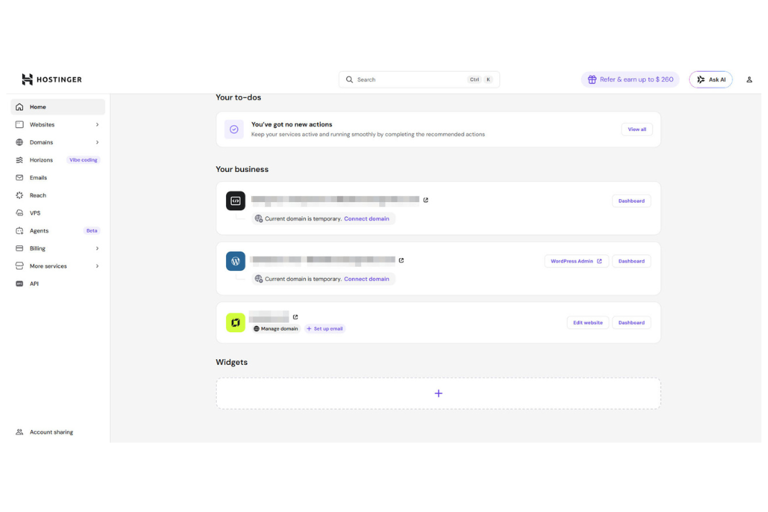Screen dimensions: 768x512
Task: Open the Home sidebar item
Action: 58,107
